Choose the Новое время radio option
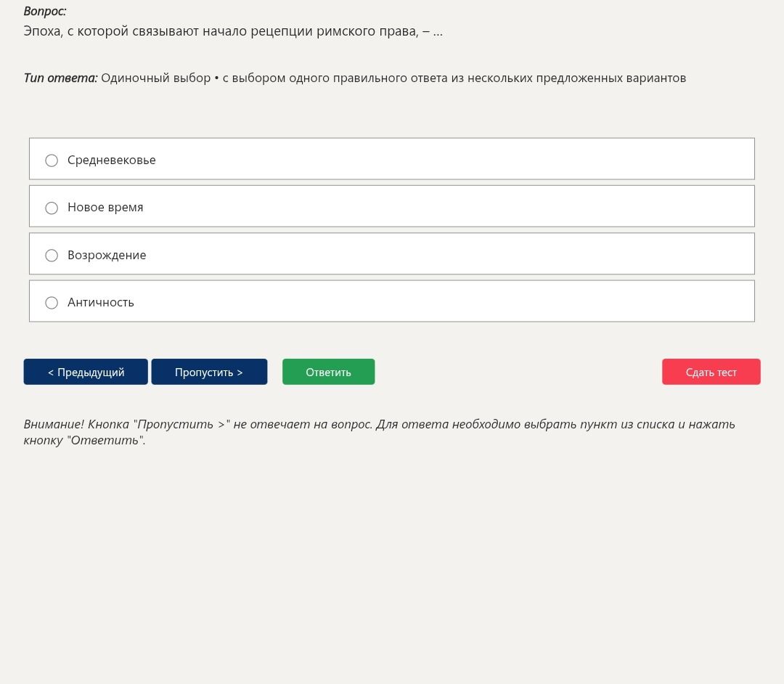Image resolution: width=784 pixels, height=684 pixels. (x=52, y=208)
